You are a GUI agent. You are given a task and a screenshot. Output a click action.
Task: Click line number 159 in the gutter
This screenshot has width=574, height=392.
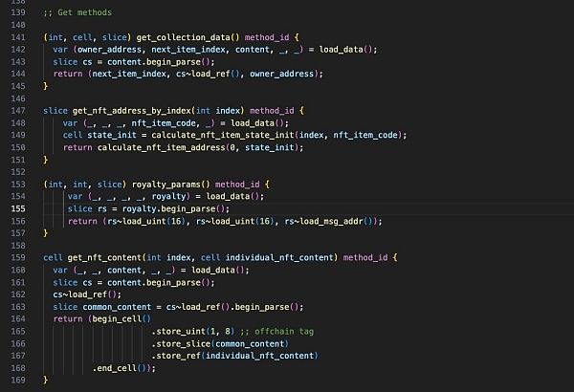[18, 258]
